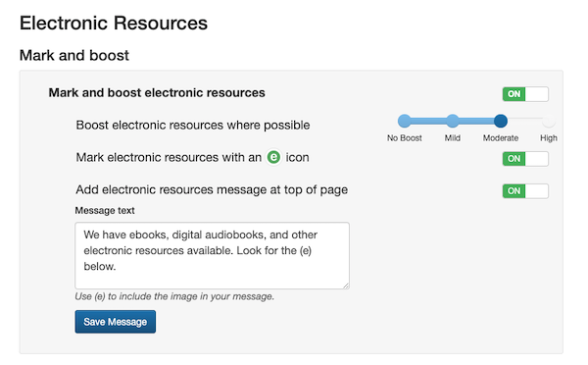Click the Electronic Resources heading
The width and height of the screenshot is (588, 365).
click(114, 23)
